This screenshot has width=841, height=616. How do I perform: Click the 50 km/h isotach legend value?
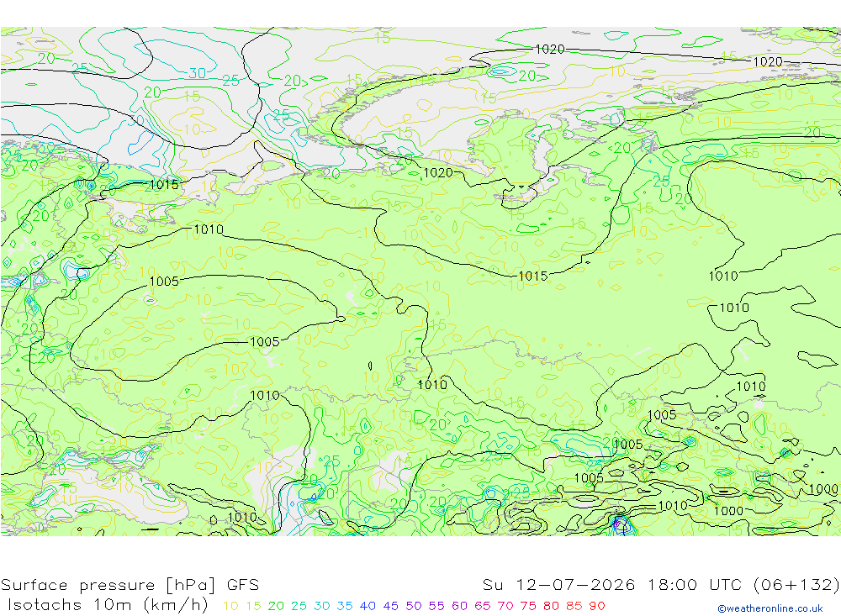[414, 606]
